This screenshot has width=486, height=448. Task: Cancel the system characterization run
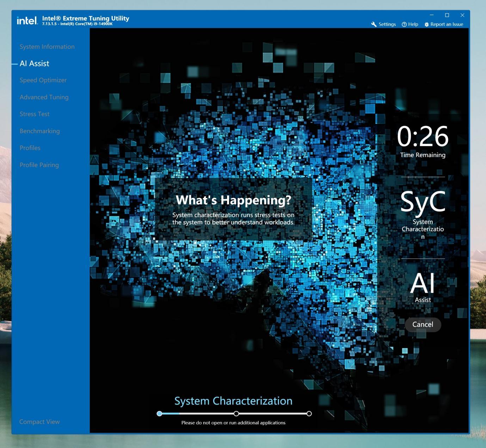coord(423,324)
